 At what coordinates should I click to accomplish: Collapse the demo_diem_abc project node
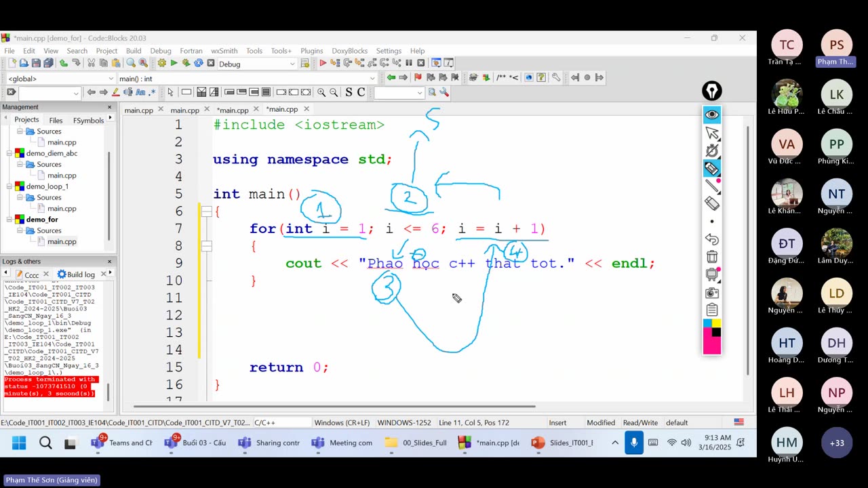click(x=9, y=153)
